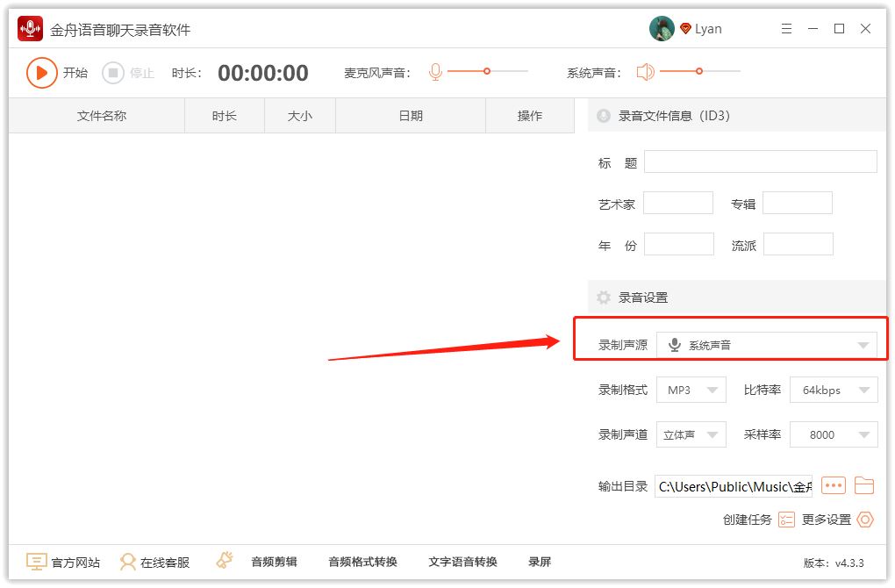
Task: Click the user avatar picture
Action: tap(662, 29)
